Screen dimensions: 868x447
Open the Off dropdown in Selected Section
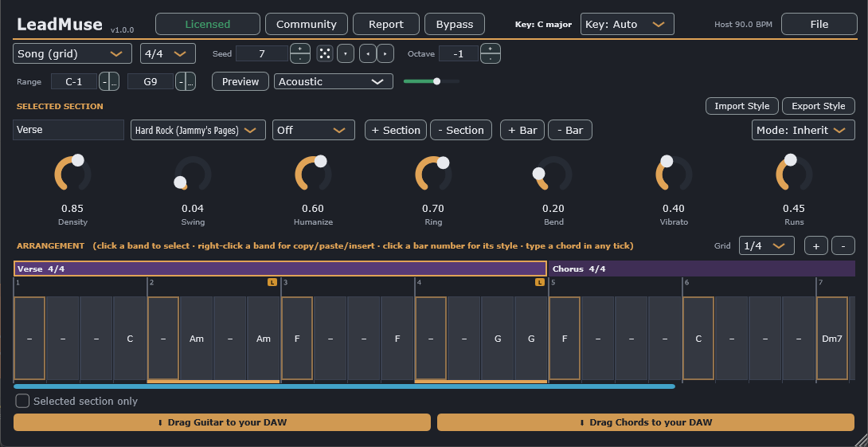pyautogui.click(x=313, y=130)
